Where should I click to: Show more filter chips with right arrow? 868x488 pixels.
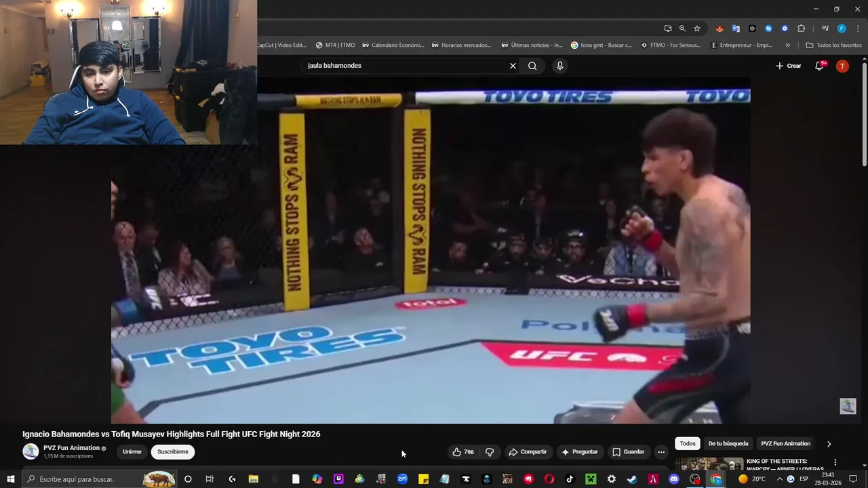coord(829,444)
